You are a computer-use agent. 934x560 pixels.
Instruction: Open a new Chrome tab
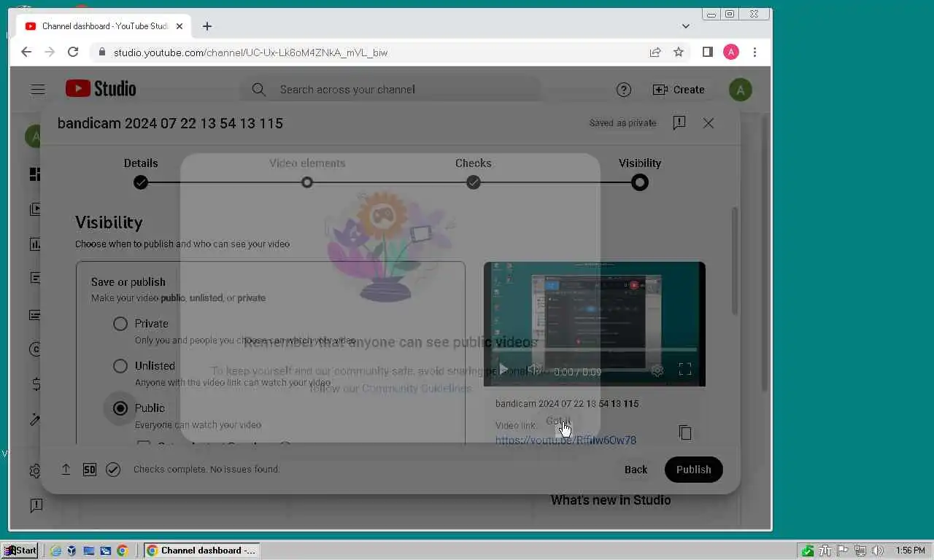[x=207, y=26]
